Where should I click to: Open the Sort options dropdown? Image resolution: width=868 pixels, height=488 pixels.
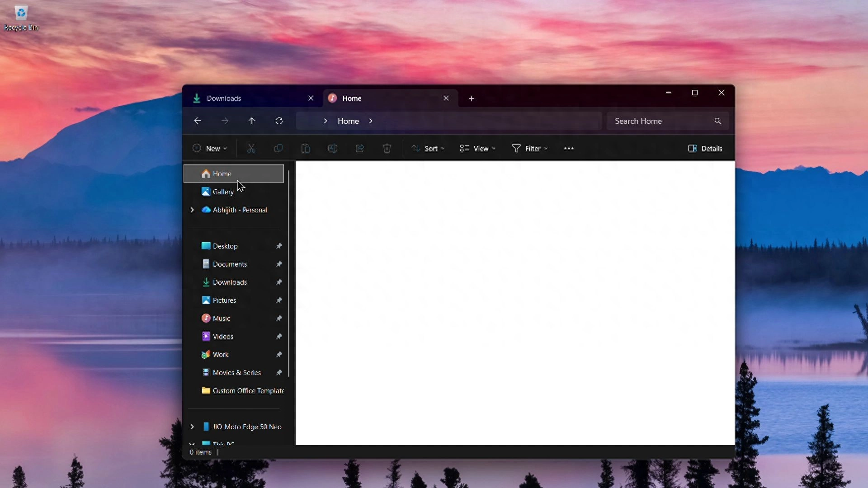click(428, 148)
